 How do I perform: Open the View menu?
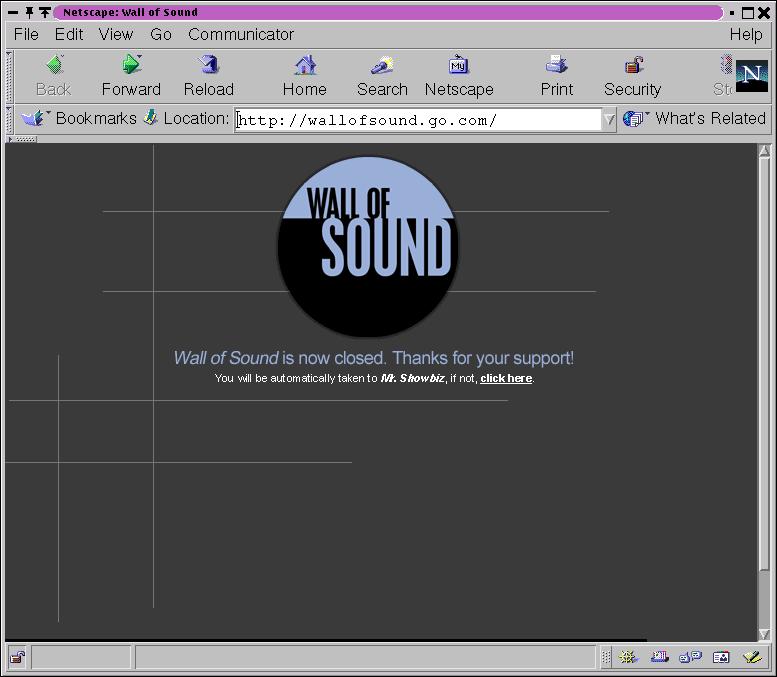[x=116, y=34]
